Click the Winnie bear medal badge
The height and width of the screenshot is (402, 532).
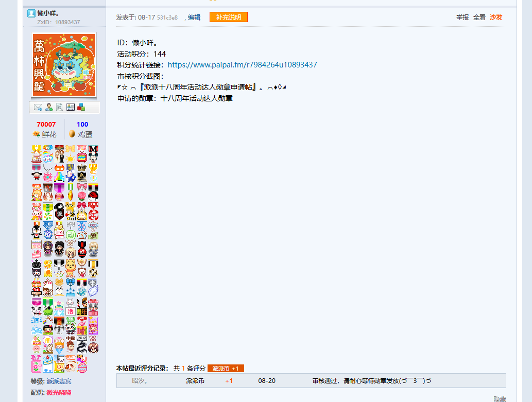[x=70, y=268]
